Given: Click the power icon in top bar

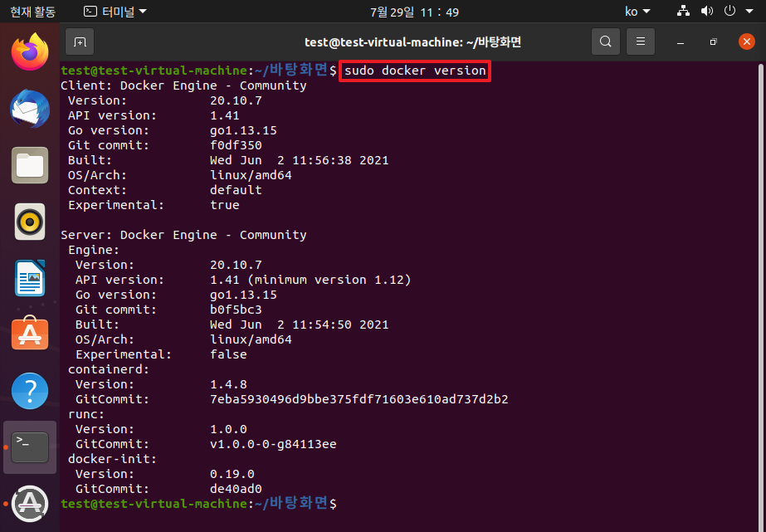Looking at the screenshot, I should point(729,11).
